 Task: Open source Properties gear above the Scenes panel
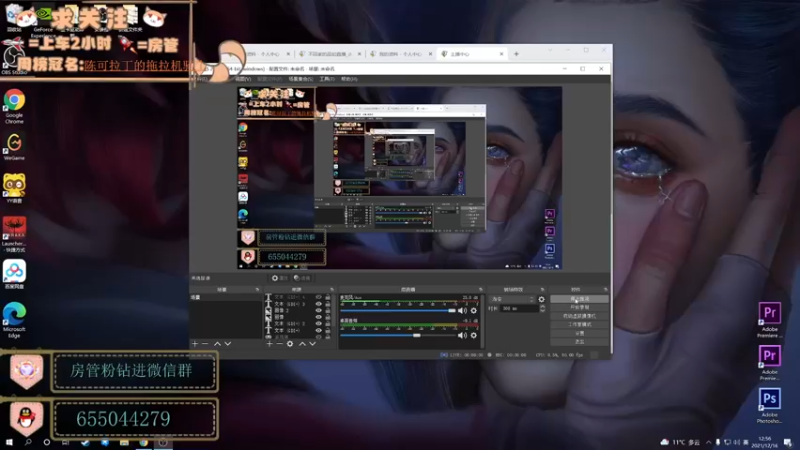(x=280, y=278)
